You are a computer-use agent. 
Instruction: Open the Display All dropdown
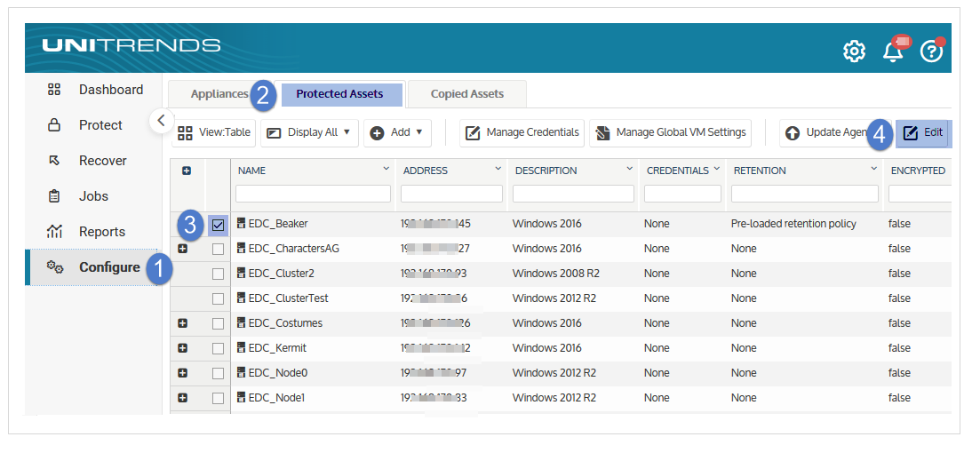click(x=309, y=132)
